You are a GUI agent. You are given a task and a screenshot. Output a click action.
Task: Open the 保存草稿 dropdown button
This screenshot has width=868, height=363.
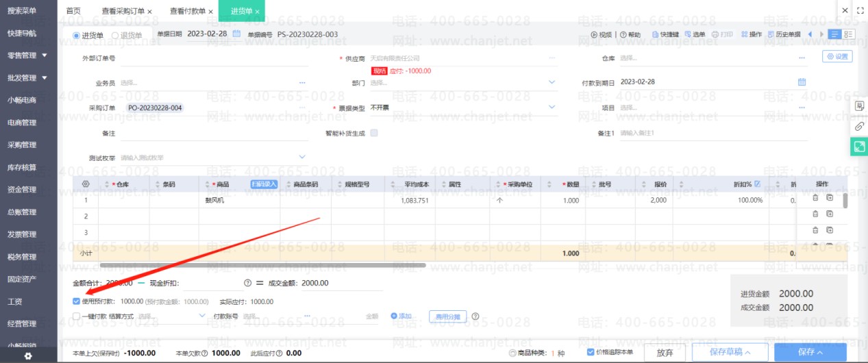[x=729, y=352]
